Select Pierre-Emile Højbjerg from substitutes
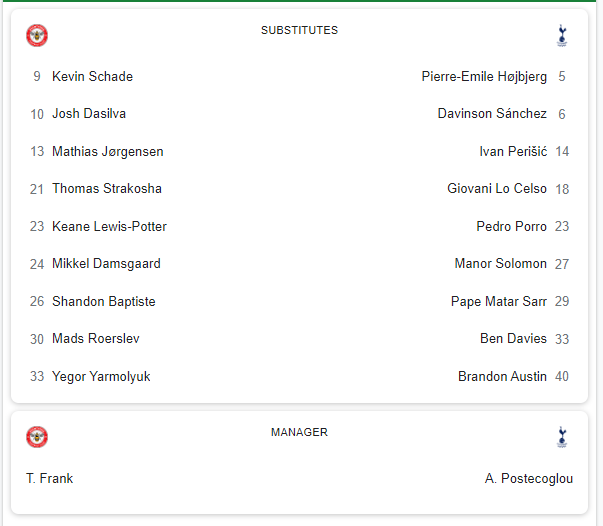 484,77
